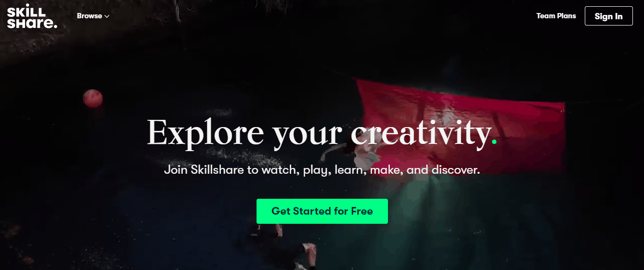Click the green dot after creativity

click(x=494, y=142)
